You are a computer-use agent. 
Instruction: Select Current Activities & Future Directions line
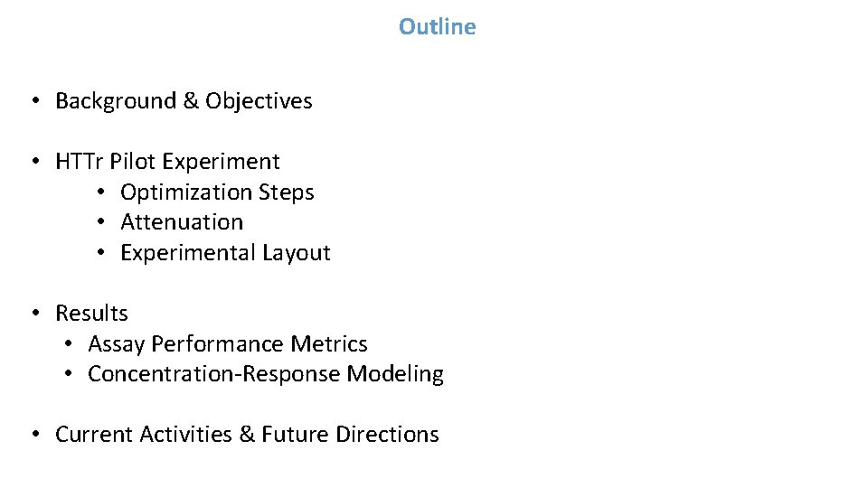click(247, 435)
